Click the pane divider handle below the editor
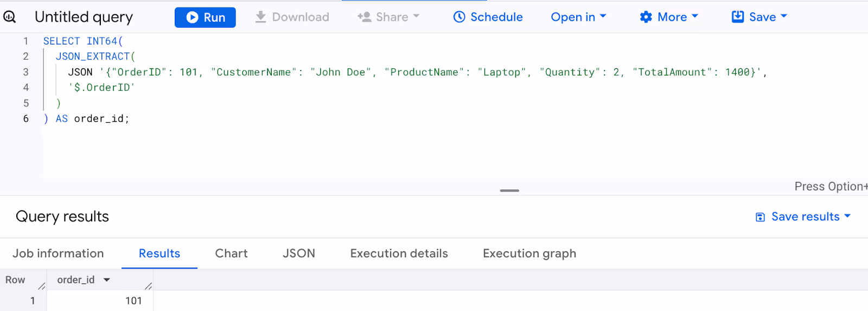 [x=509, y=191]
